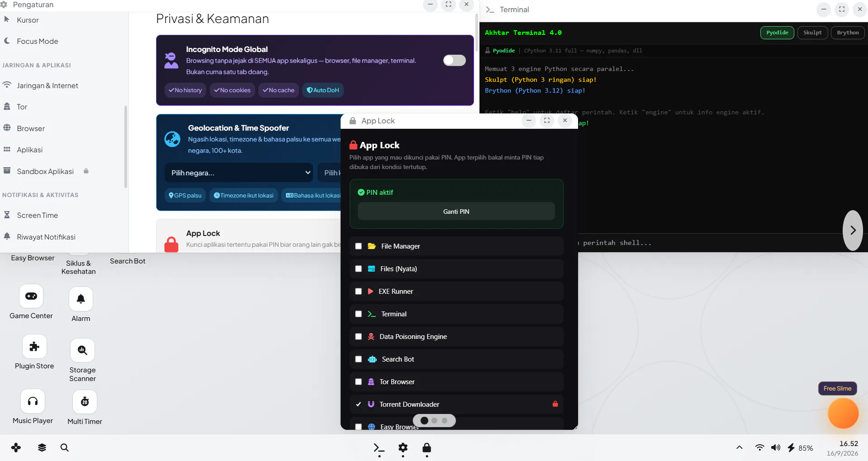
Task: Open the Pilih negara dropdown
Action: click(239, 173)
